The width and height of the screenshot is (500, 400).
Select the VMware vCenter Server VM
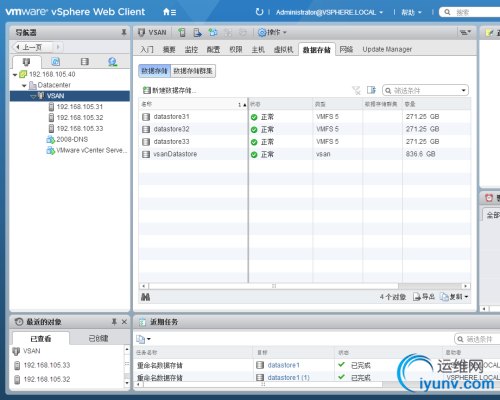tap(91, 150)
